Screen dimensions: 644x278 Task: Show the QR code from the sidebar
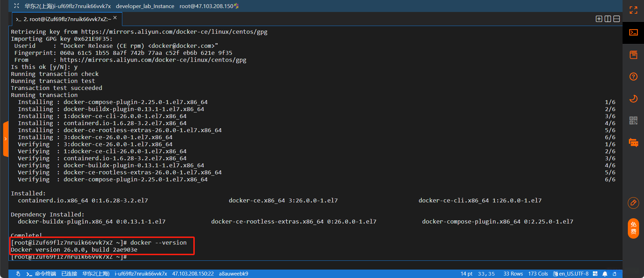633,121
